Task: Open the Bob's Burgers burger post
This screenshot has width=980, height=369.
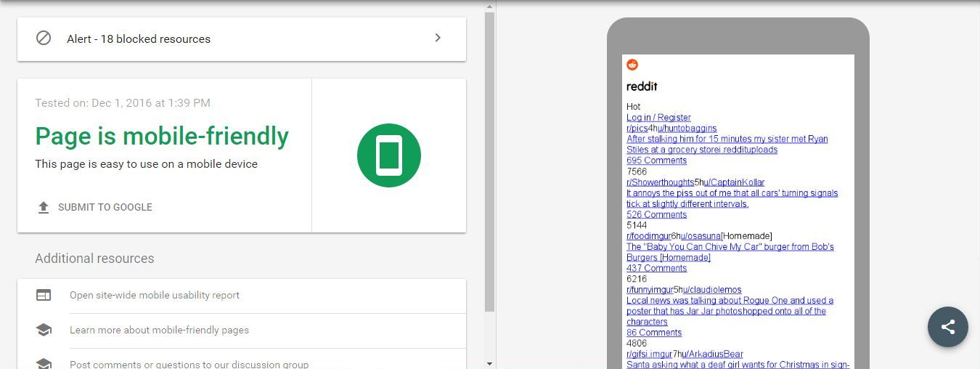Action: tap(730, 252)
